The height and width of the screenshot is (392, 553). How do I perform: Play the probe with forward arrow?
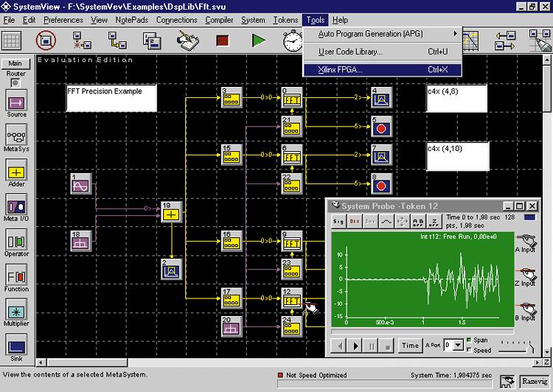tap(355, 346)
